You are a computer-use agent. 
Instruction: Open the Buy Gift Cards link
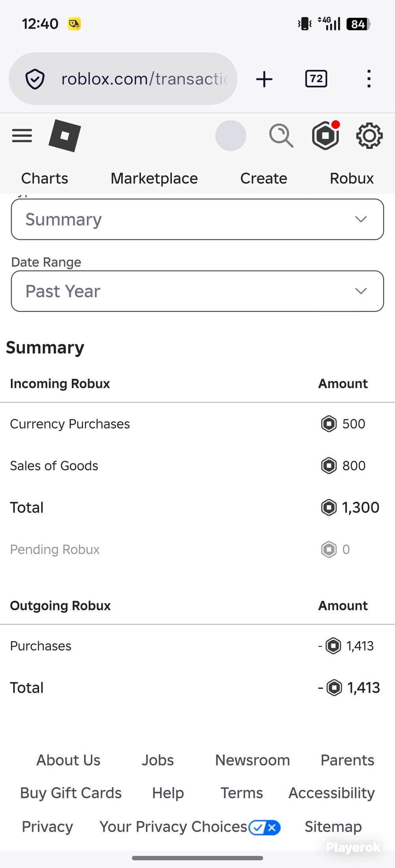point(71,793)
